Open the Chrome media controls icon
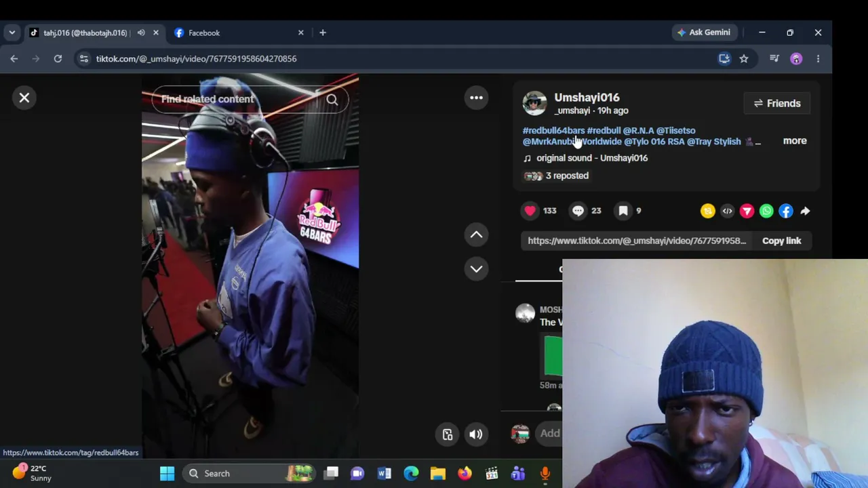 coord(774,59)
